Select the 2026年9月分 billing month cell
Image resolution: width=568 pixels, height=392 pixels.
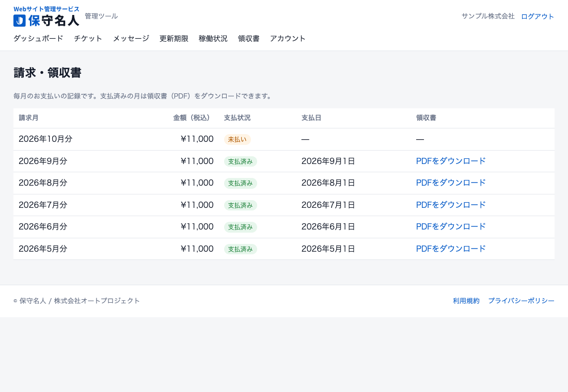tap(43, 161)
